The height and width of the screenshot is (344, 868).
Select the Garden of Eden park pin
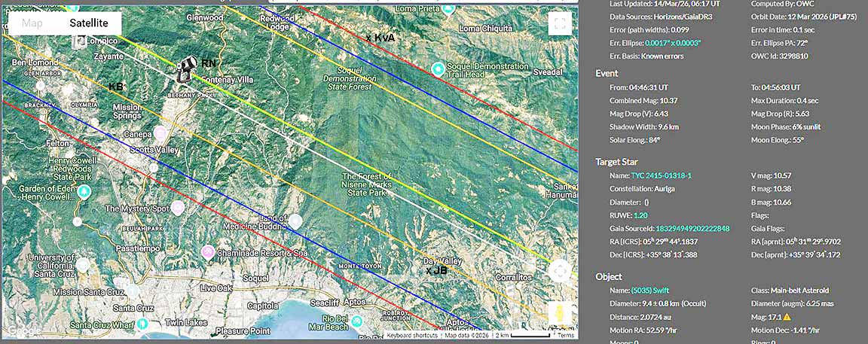coord(85,191)
